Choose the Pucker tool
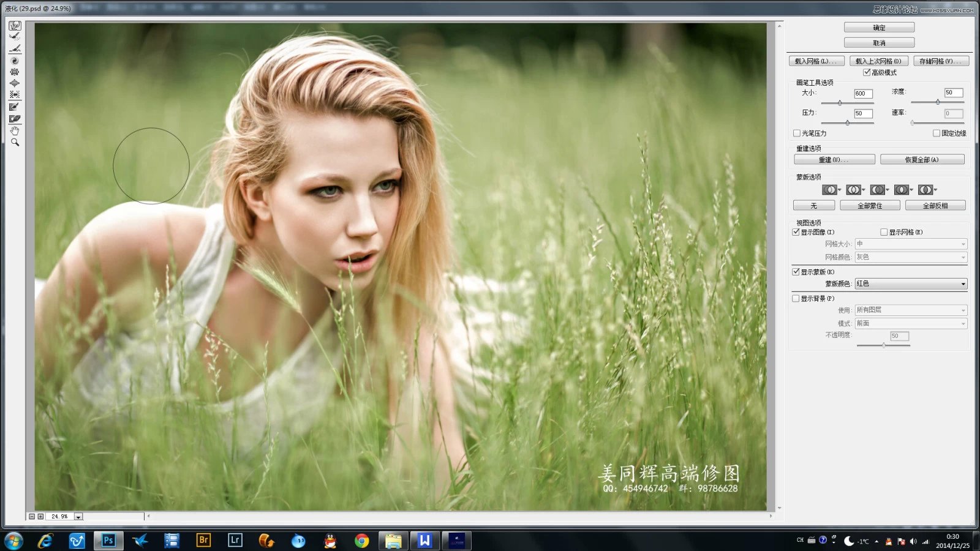This screenshot has width=980, height=551. [x=15, y=72]
